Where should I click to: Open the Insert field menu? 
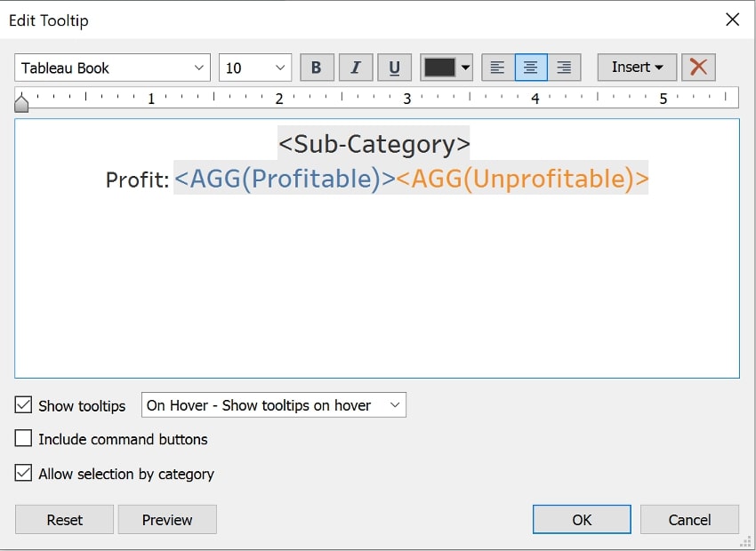coord(637,68)
